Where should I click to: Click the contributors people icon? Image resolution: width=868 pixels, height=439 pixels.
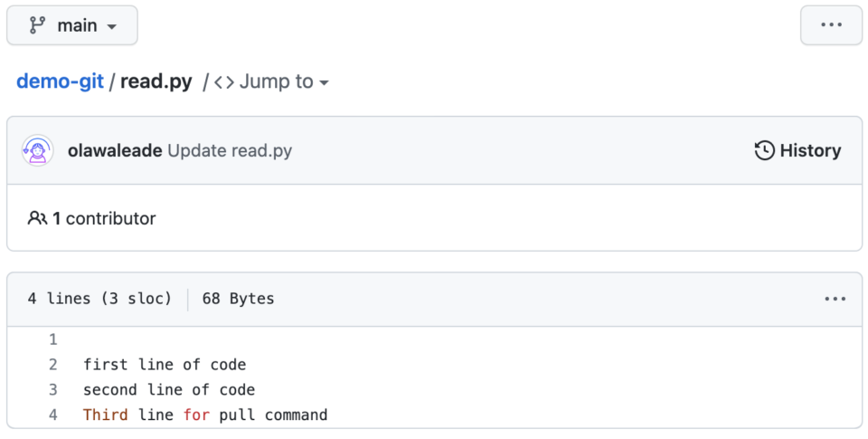coord(37,218)
